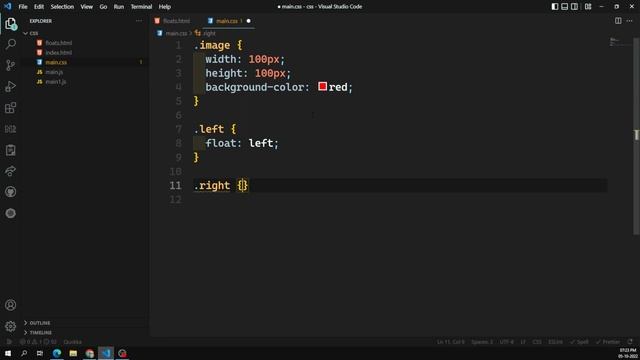
Task: Open main1.js from the Explorer tree
Action: pos(56,82)
